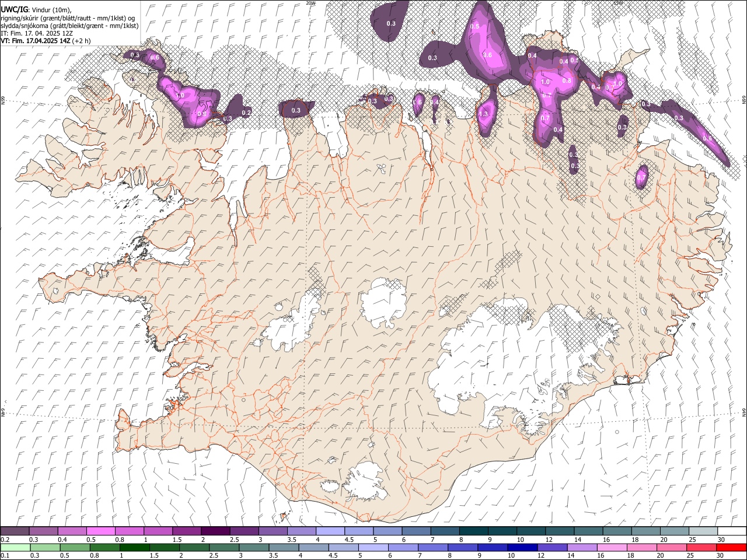Click the '15W' longitude label
Image resolution: width=747 pixels, height=560 pixels.
617,3
